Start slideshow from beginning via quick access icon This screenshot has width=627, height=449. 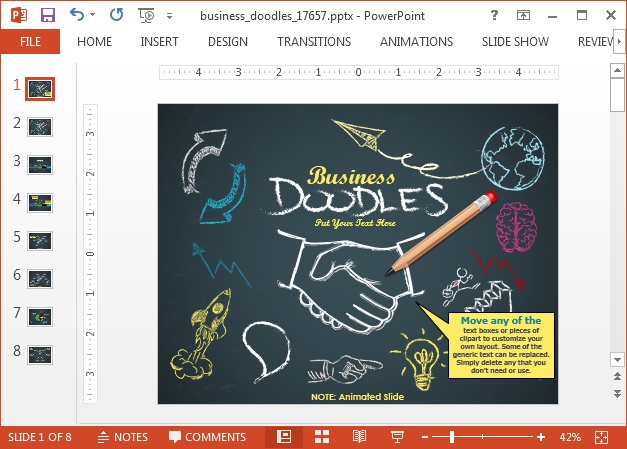147,16
